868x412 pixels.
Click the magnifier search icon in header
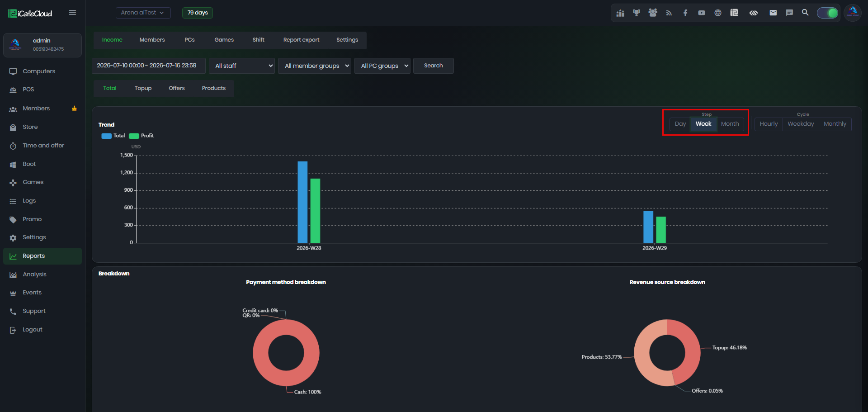[x=805, y=13]
